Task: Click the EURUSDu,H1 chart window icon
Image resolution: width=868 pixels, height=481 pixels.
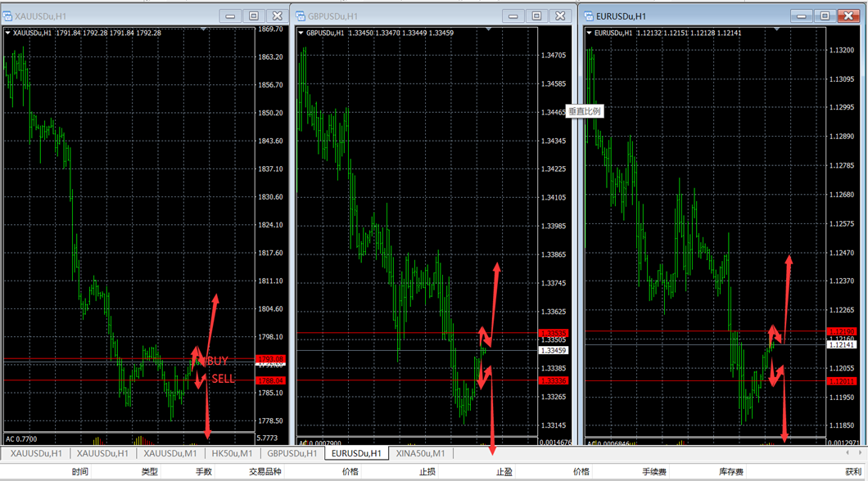Action: click(590, 16)
